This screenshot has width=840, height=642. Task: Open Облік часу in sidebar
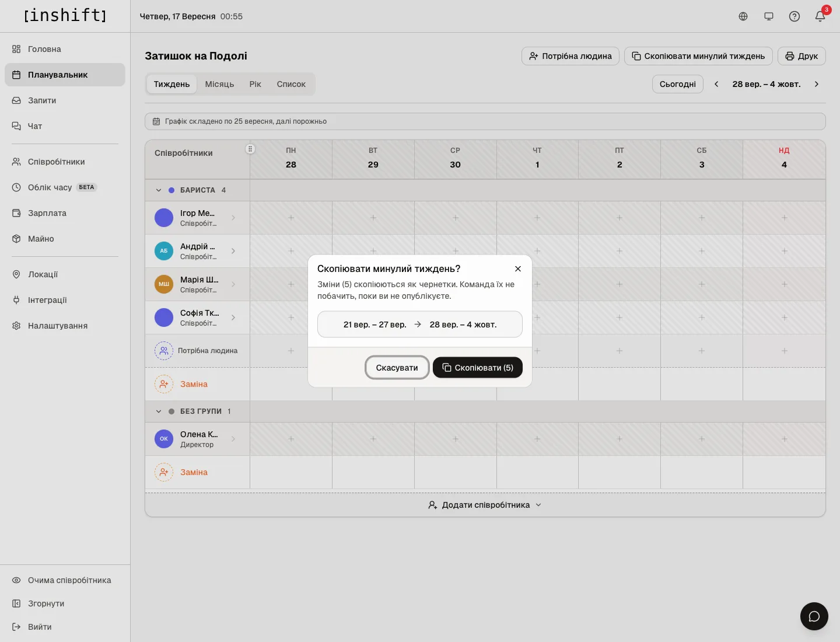coord(65,187)
